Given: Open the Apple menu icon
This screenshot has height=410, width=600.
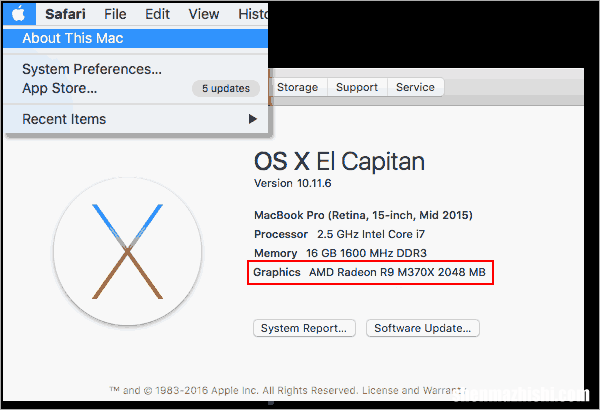Looking at the screenshot, I should tap(19, 14).
